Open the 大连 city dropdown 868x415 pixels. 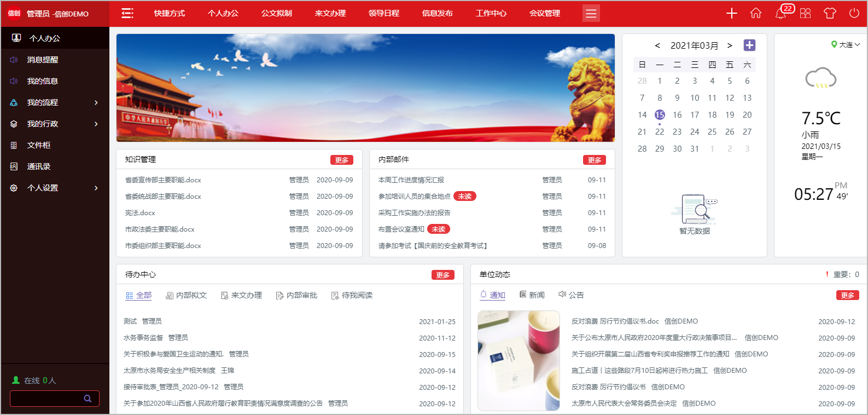coord(846,45)
